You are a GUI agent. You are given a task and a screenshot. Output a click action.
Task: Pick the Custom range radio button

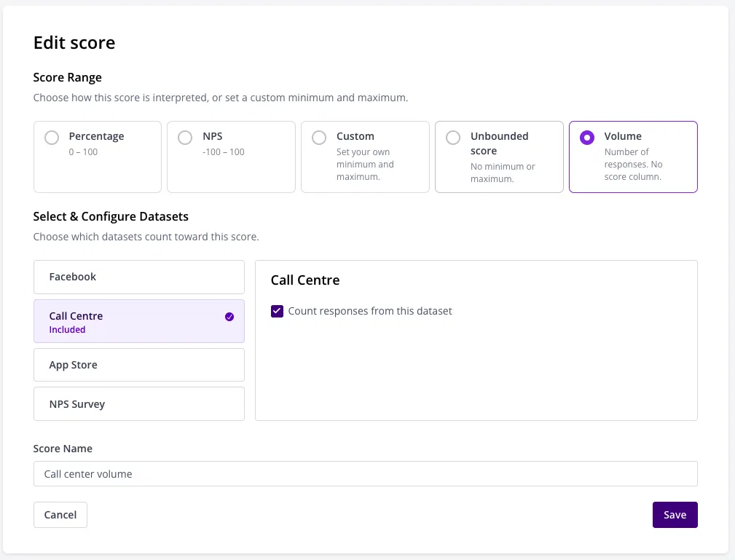(x=319, y=138)
